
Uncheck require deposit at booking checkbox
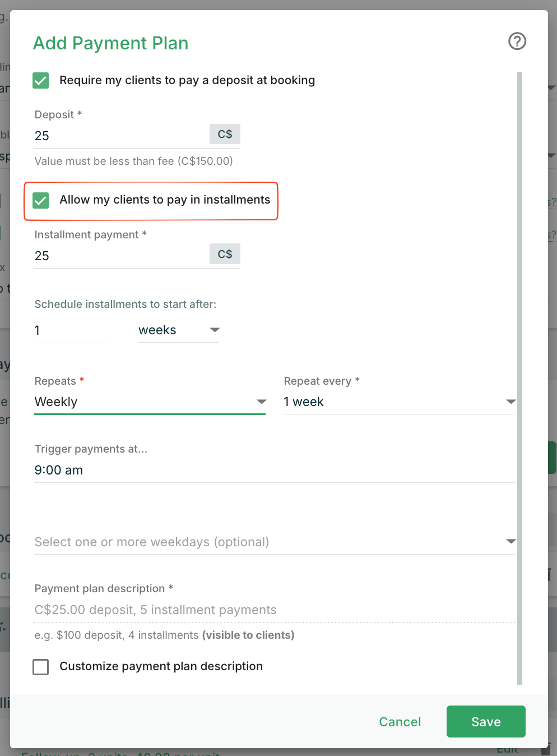tap(41, 80)
